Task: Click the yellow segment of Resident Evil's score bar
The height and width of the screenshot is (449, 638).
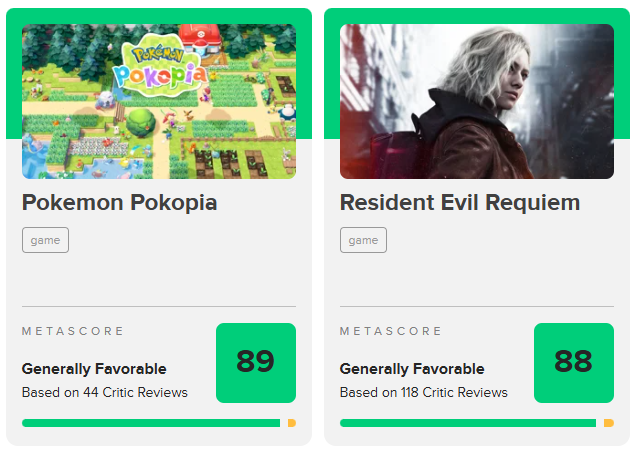Action: (608, 423)
